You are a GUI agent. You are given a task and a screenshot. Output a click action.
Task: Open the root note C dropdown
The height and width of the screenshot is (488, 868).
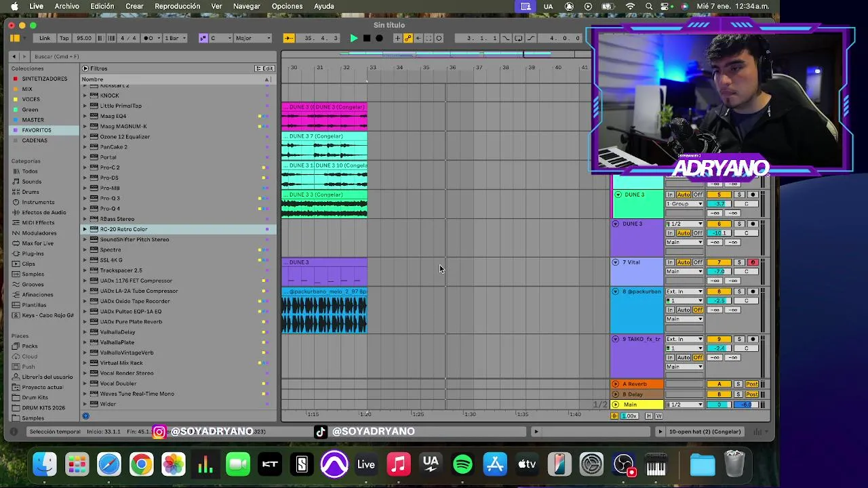pos(220,38)
